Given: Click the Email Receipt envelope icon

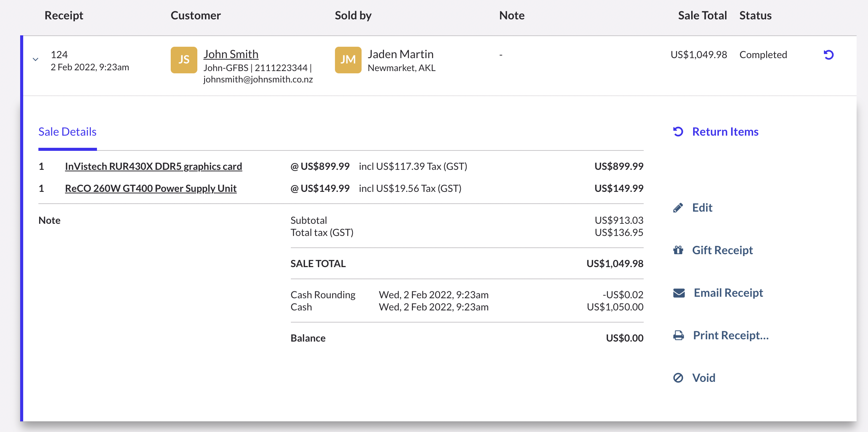Looking at the screenshot, I should tap(679, 293).
